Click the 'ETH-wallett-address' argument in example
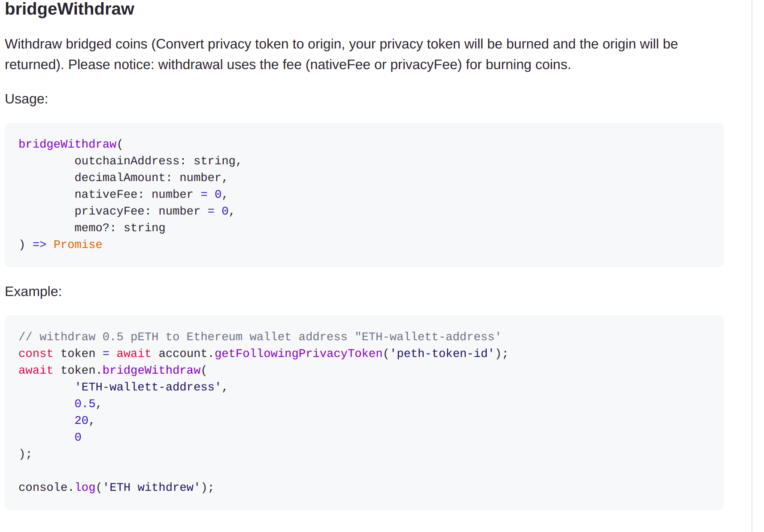Image resolution: width=764 pixels, height=532 pixels. pos(147,387)
